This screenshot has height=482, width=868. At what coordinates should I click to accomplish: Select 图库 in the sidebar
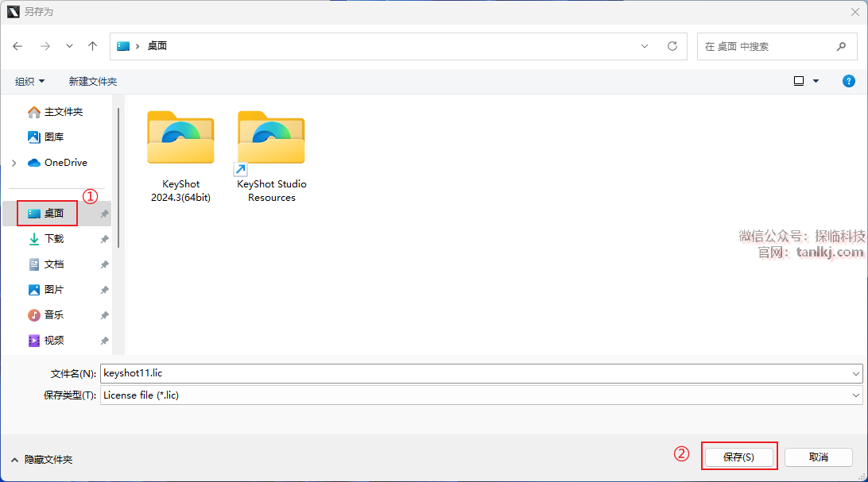point(46,137)
